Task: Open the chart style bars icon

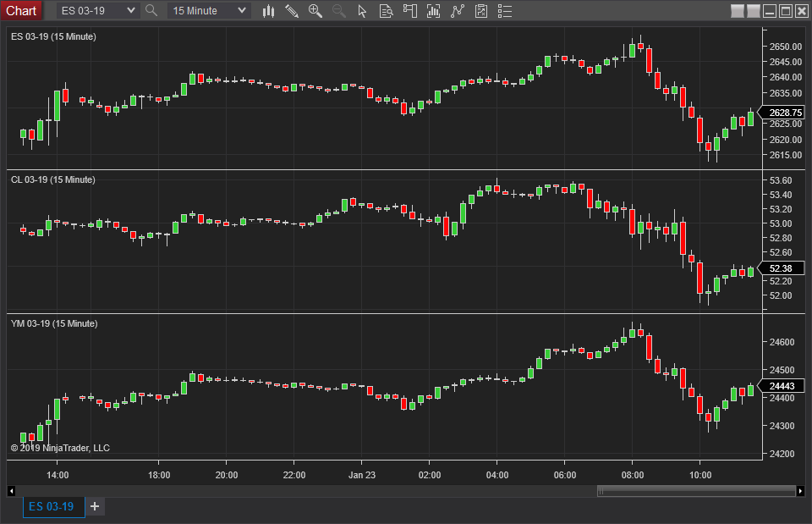Action: click(268, 11)
